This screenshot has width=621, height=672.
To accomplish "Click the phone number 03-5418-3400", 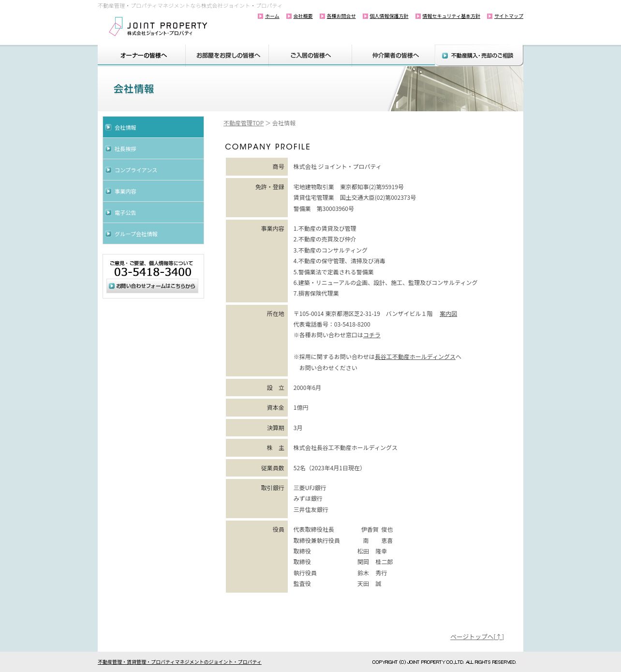I will [x=153, y=272].
